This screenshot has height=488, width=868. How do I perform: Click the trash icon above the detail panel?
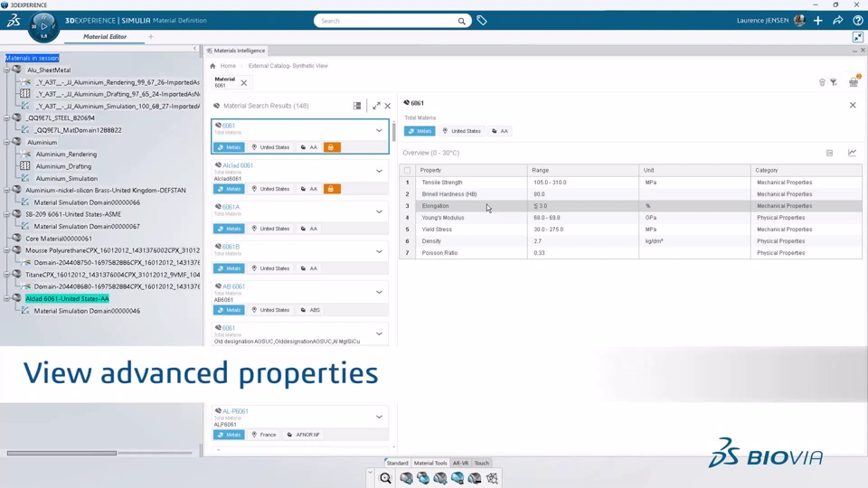pos(822,82)
